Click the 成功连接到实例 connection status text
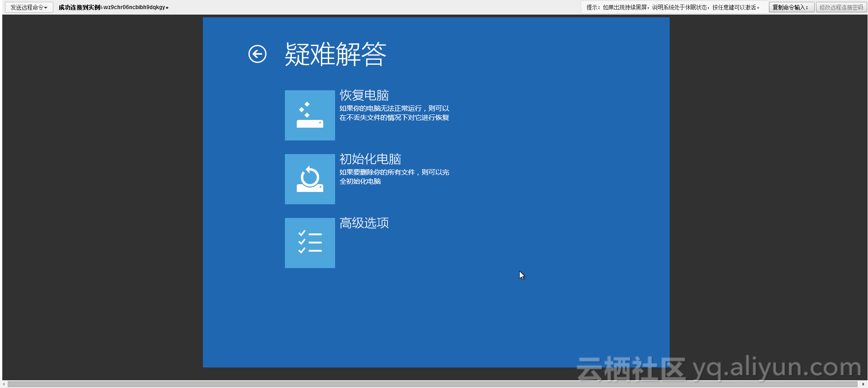The image size is (868, 388). pos(114,7)
